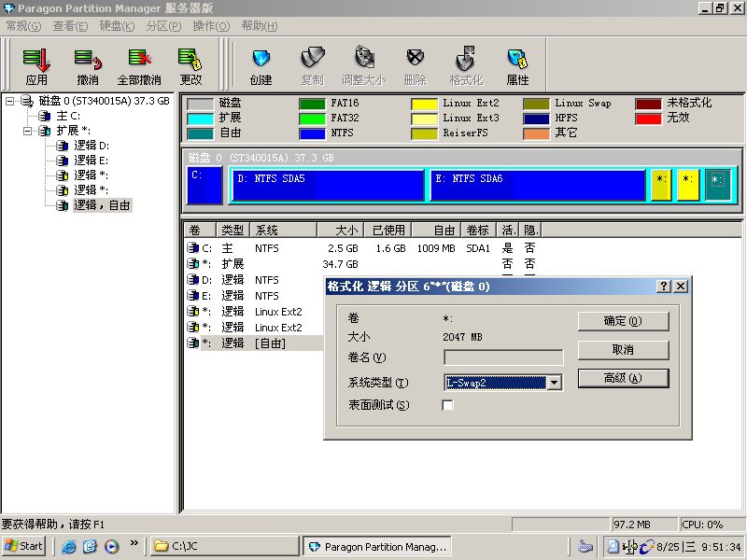Click the Change (更改) toolbar icon

(190, 65)
